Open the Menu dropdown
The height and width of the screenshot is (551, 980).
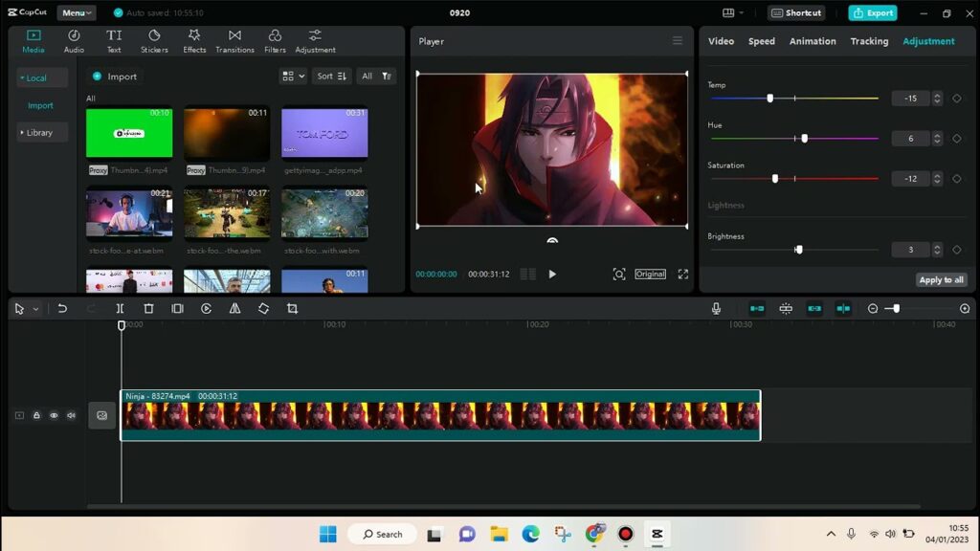76,12
